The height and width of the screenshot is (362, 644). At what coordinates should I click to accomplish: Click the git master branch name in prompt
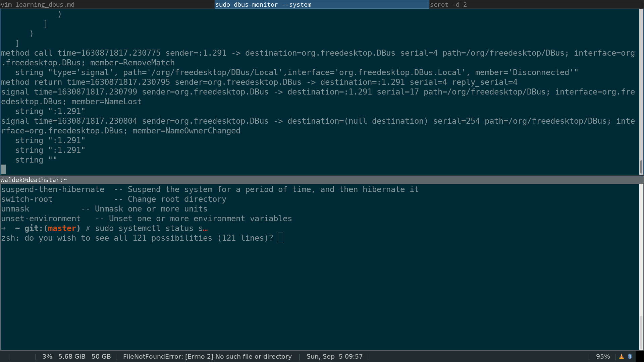(62, 228)
